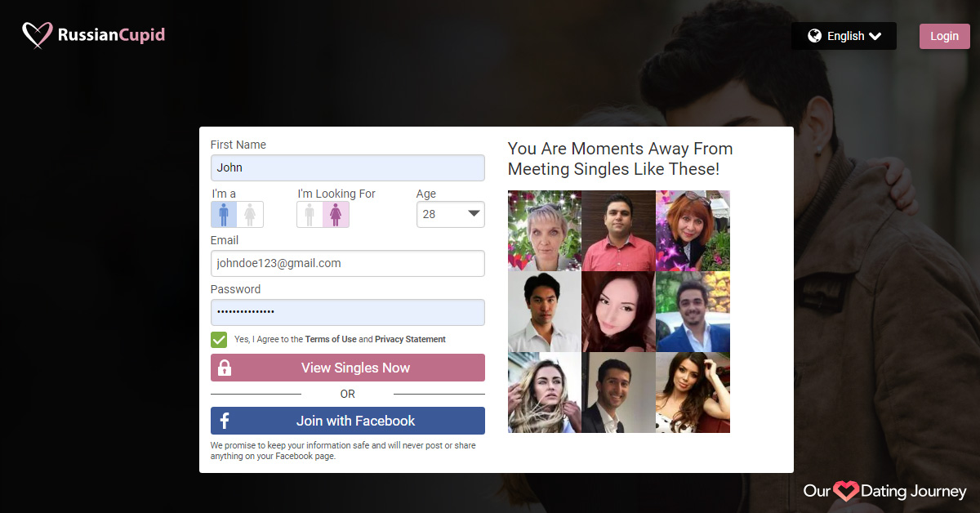Select male for I'm a

225,214
